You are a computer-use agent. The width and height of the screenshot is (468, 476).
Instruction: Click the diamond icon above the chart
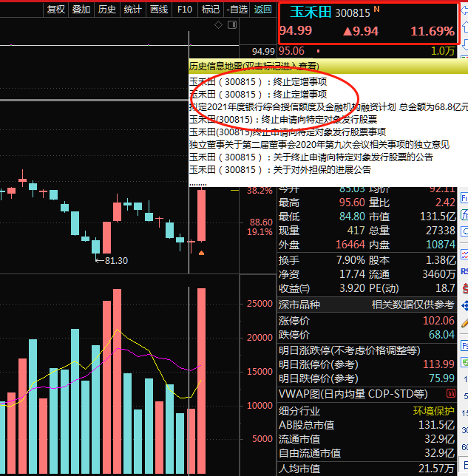coord(218,25)
